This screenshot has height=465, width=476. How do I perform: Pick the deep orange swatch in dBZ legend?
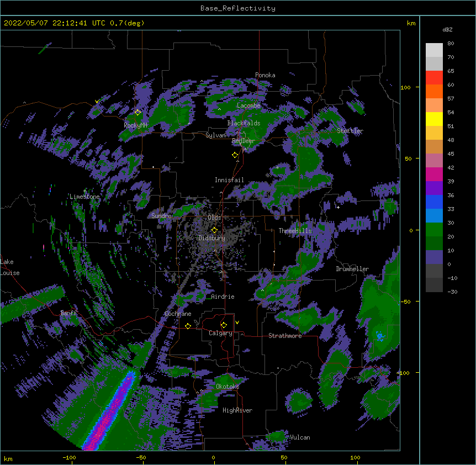[x=434, y=91]
